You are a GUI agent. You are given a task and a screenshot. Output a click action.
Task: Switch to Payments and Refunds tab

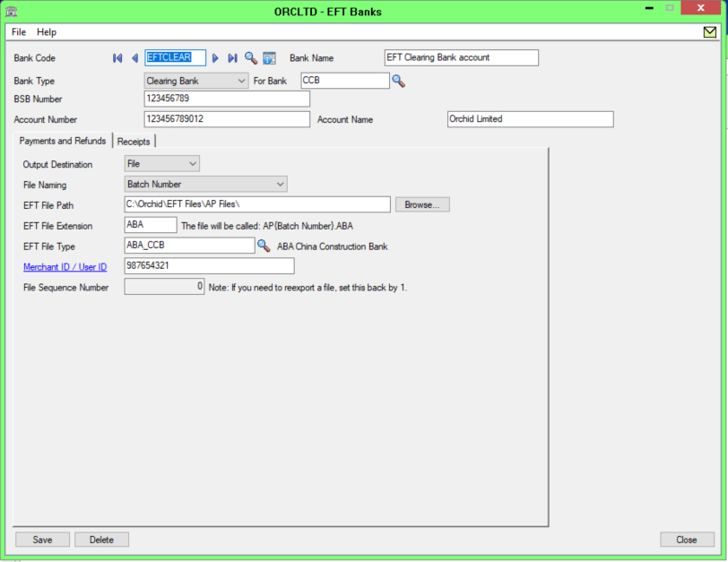pos(63,141)
